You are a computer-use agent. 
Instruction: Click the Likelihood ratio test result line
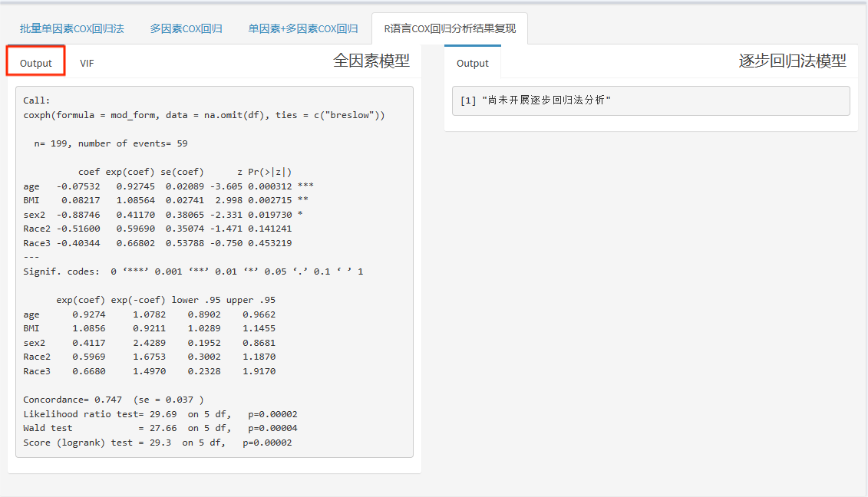(160, 414)
